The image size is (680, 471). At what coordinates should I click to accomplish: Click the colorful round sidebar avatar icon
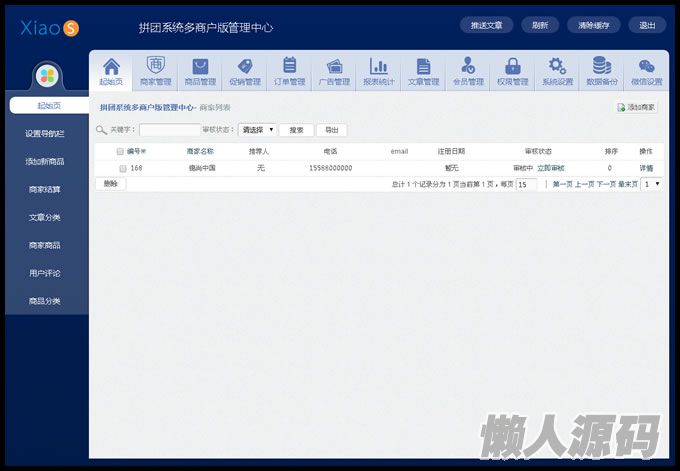(47, 76)
